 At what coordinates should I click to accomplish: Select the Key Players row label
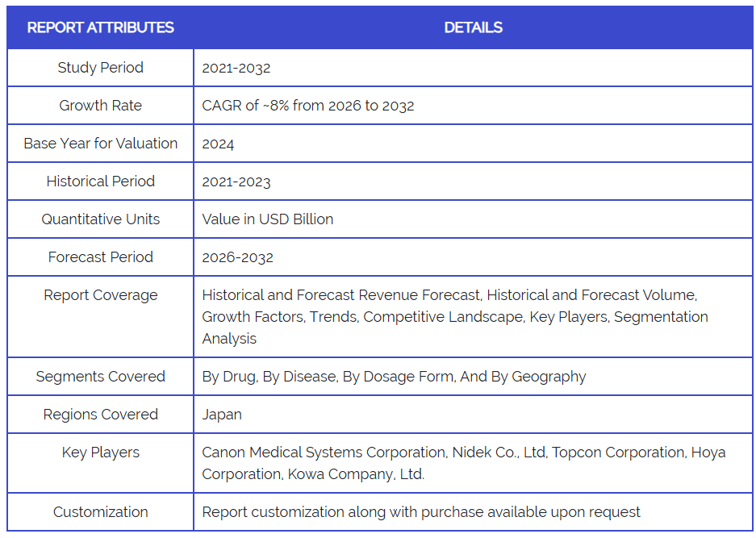click(x=100, y=453)
